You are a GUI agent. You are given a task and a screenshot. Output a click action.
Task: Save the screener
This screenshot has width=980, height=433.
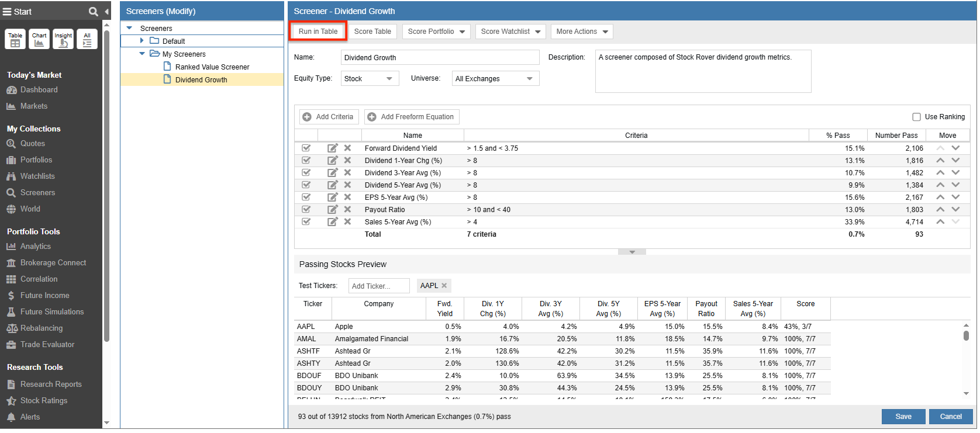[903, 417]
